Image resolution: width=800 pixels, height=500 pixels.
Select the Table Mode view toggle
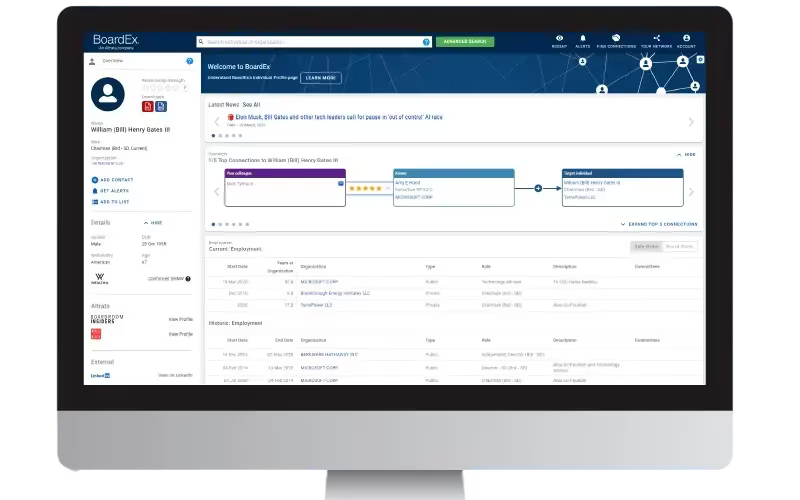click(646, 246)
